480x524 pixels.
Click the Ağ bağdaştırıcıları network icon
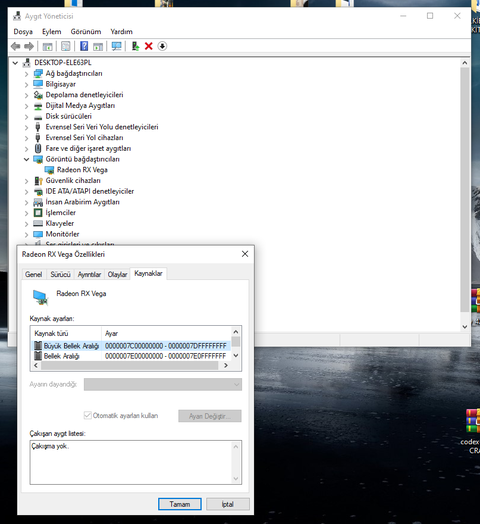pyautogui.click(x=38, y=74)
